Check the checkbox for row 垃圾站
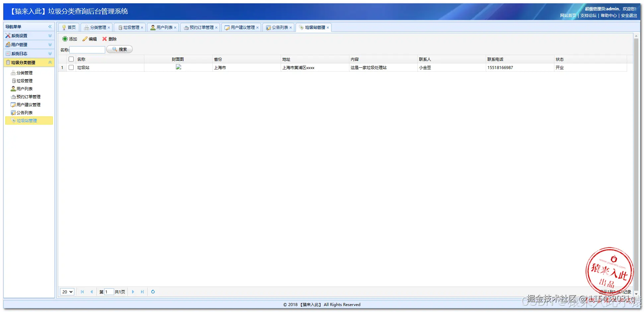Image resolution: width=644 pixels, height=312 pixels. pos(71,67)
